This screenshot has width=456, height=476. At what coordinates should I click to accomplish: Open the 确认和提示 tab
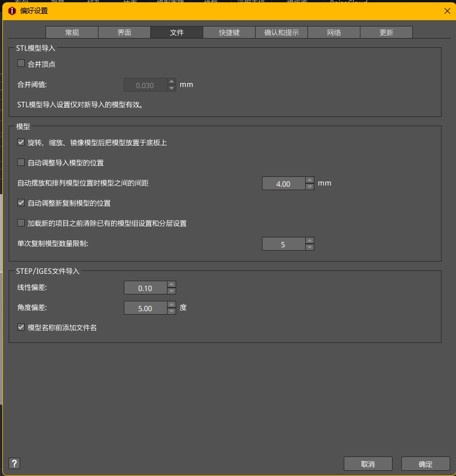pyautogui.click(x=282, y=32)
